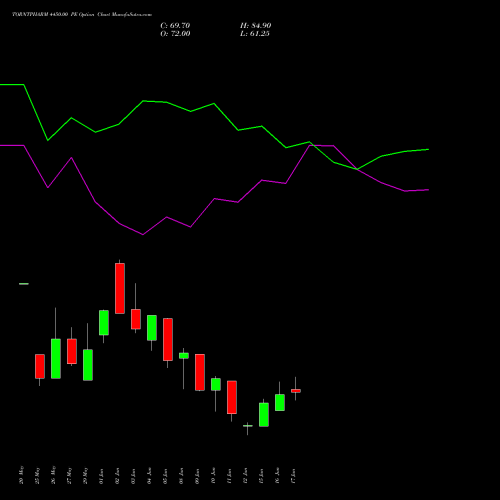Click the high value H: 84.90

pyautogui.click(x=255, y=26)
